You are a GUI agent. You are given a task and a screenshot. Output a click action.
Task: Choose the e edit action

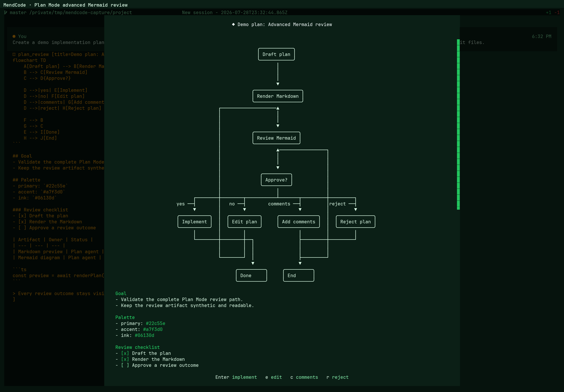pyautogui.click(x=274, y=377)
